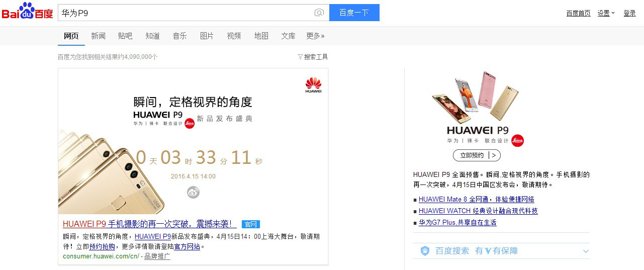This screenshot has width=644, height=270.
Task: Click the banner headline 瞬间，定格视界的角度
Action: coord(193,102)
